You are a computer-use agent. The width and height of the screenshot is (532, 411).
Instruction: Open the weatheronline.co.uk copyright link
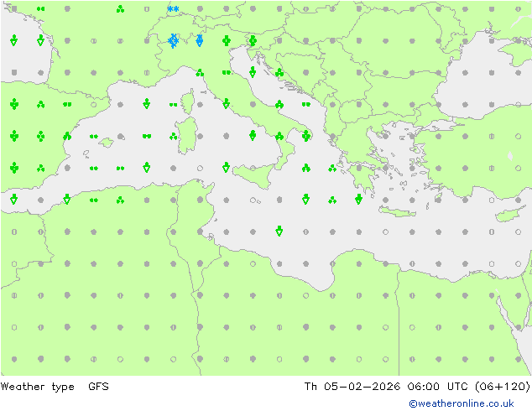pyautogui.click(x=461, y=403)
